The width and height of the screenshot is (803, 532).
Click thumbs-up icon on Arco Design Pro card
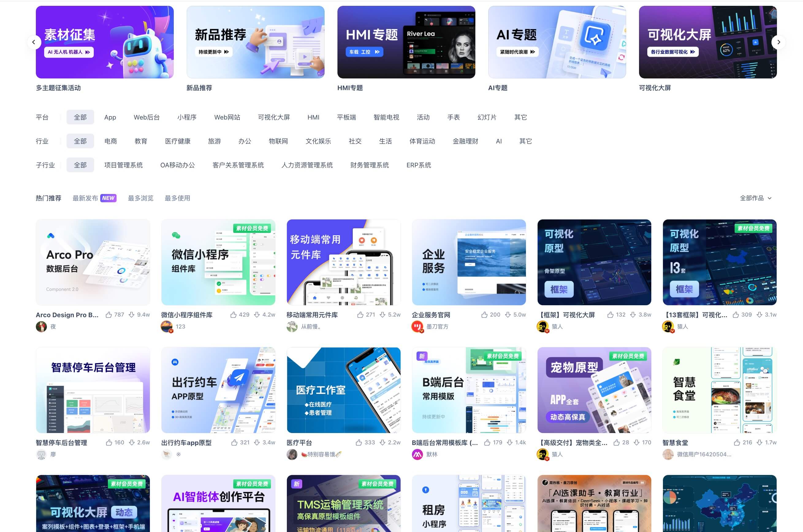[x=109, y=315]
